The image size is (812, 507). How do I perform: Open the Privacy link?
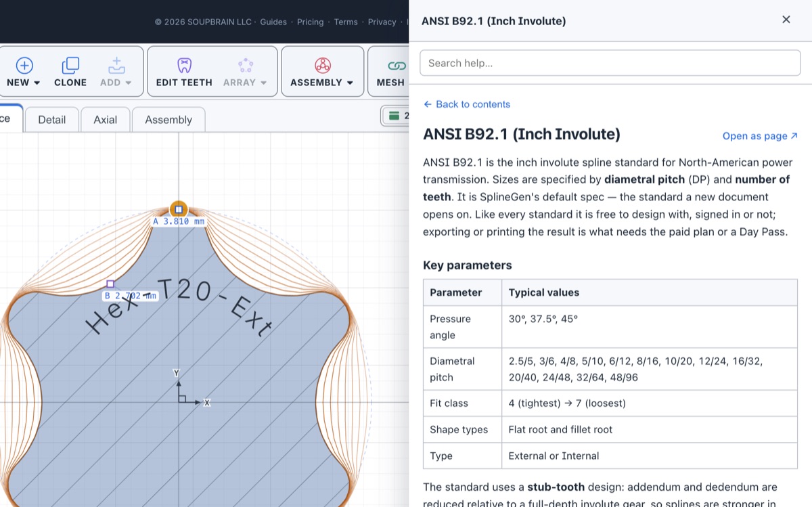[382, 22]
